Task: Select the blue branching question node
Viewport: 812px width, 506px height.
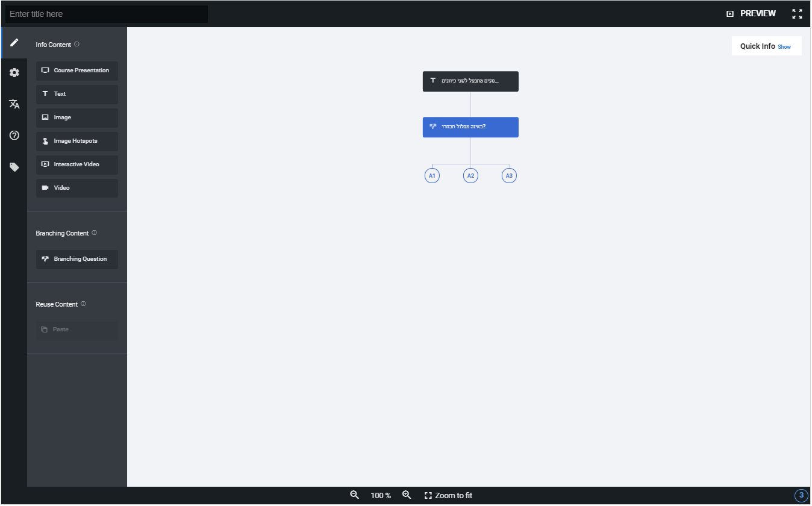Action: coord(470,127)
